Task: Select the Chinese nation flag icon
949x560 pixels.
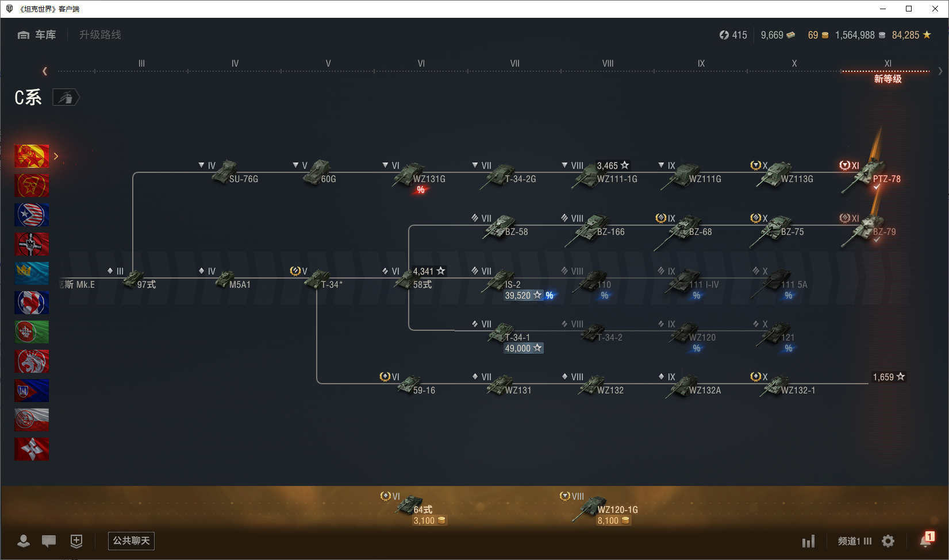Action: pyautogui.click(x=32, y=156)
